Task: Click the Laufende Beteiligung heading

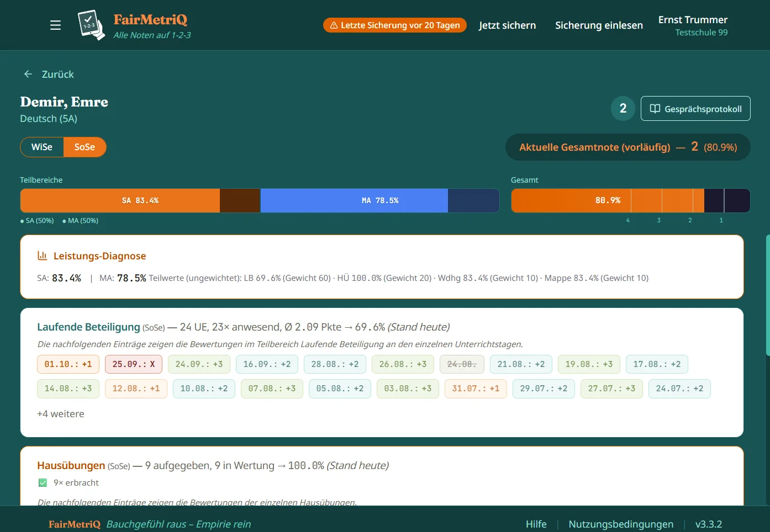Action: tap(88, 327)
